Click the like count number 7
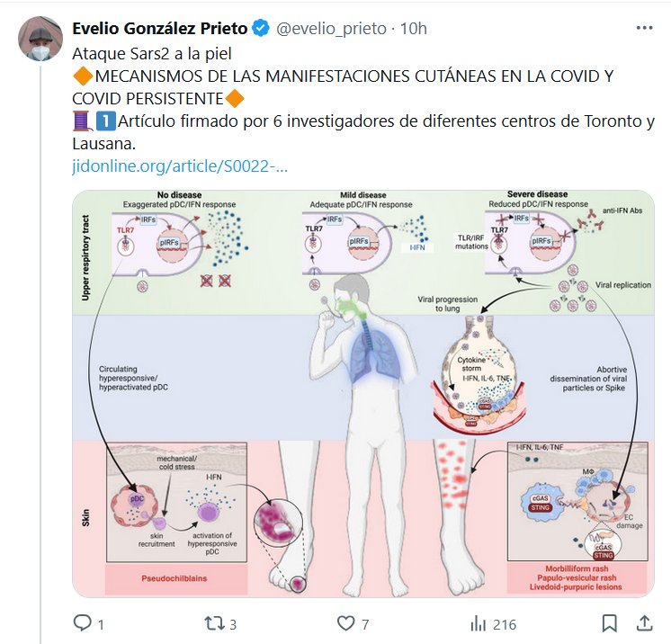 (365, 625)
